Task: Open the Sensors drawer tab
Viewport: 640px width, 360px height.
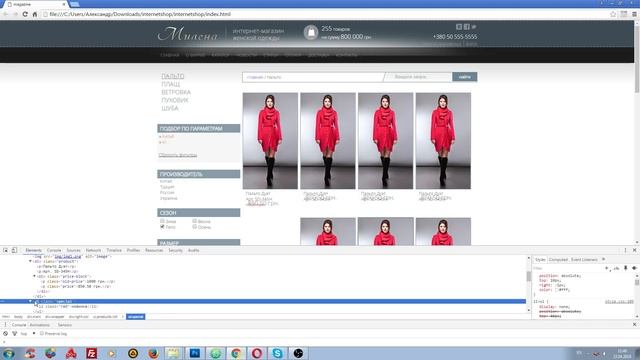Action: (64, 325)
